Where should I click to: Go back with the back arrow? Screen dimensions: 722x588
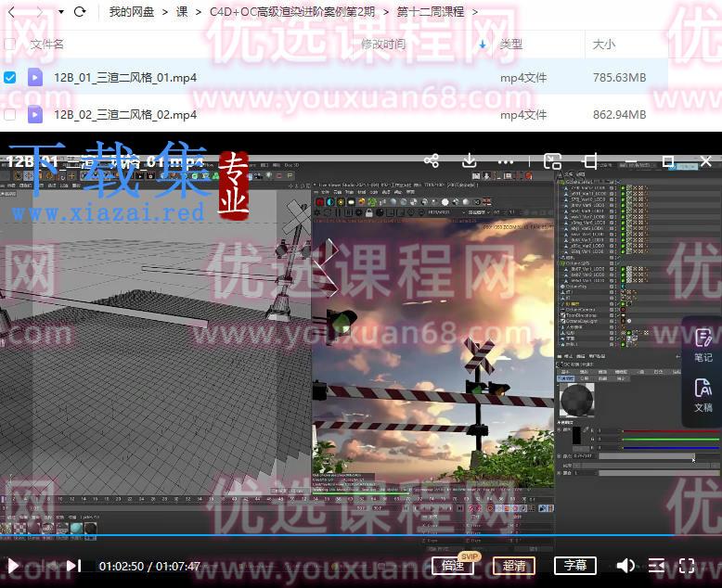coord(11,12)
